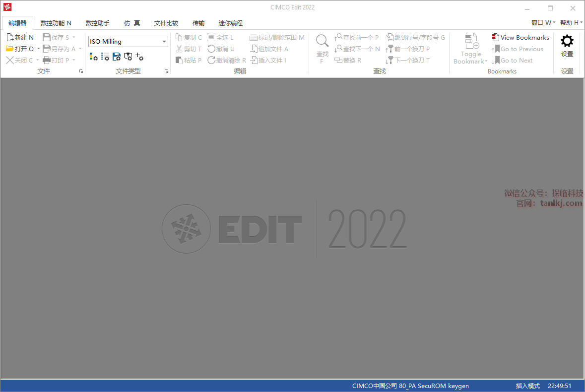The image size is (585, 392).
Task: Append a file with 追加文件 A
Action: (269, 49)
